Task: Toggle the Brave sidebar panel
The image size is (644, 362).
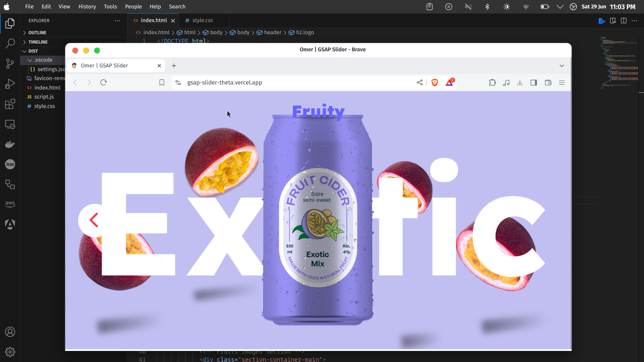Action: (x=534, y=82)
